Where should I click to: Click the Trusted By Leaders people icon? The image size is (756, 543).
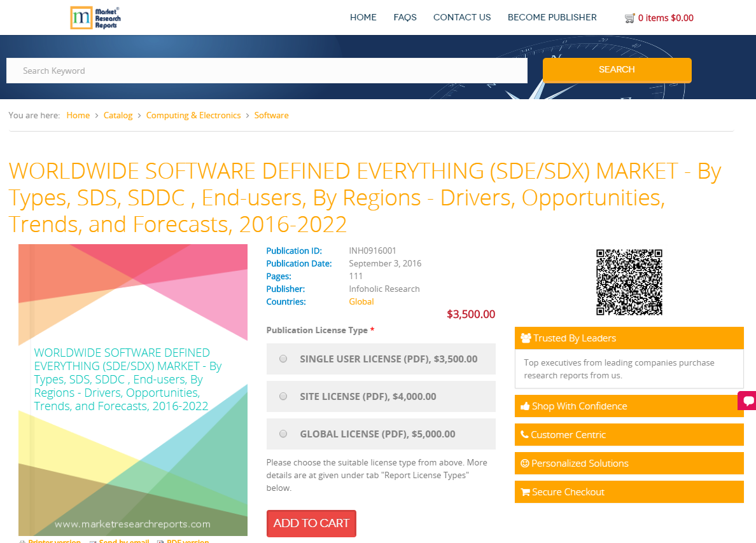tap(526, 338)
